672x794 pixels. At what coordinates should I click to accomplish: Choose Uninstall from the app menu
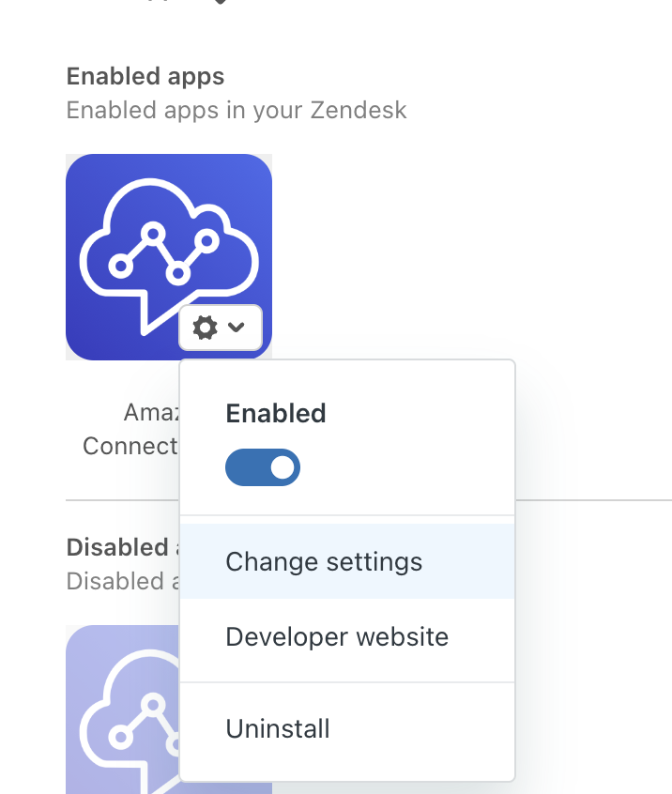tap(278, 729)
